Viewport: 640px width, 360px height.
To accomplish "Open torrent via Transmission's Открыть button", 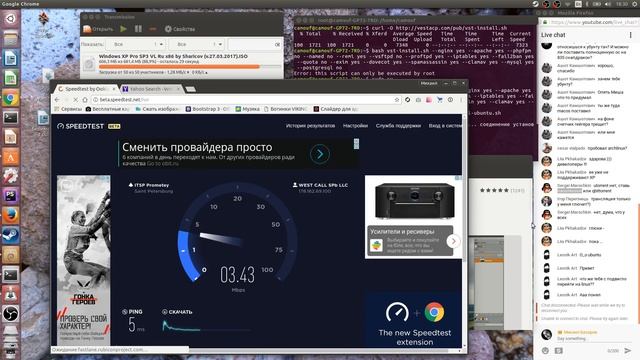I will (x=98, y=29).
